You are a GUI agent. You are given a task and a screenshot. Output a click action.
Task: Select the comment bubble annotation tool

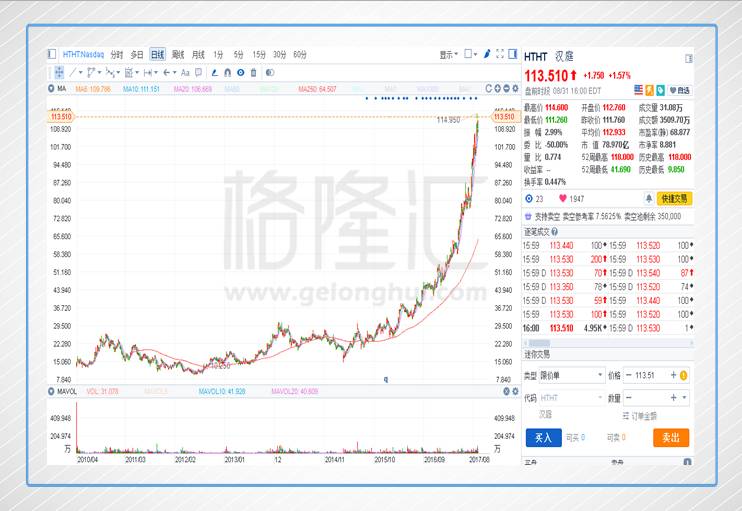click(199, 72)
